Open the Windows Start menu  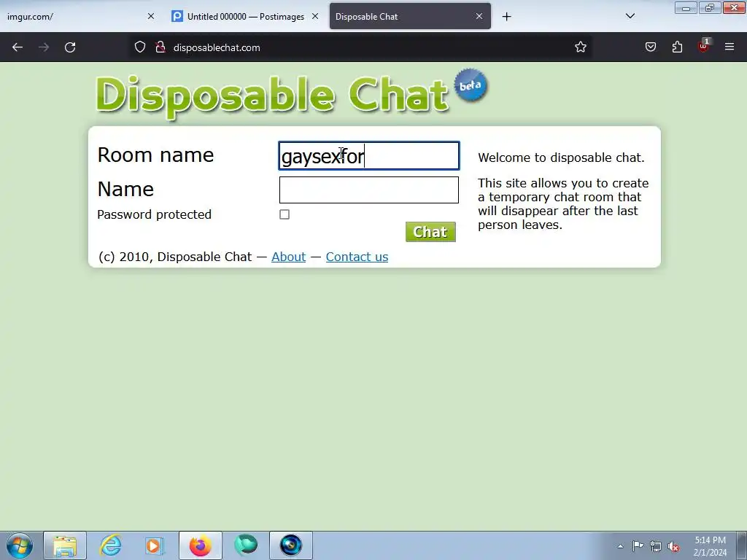(x=20, y=545)
